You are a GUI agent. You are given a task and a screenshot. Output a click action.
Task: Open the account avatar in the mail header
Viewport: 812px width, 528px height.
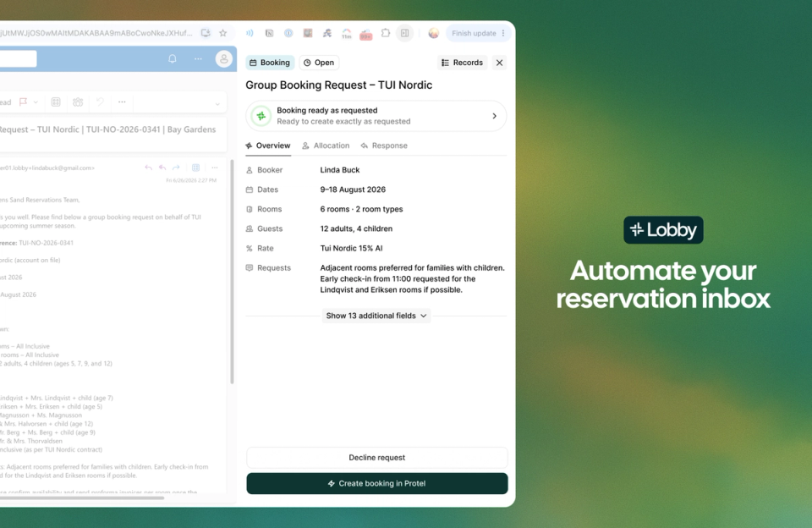[223, 58]
